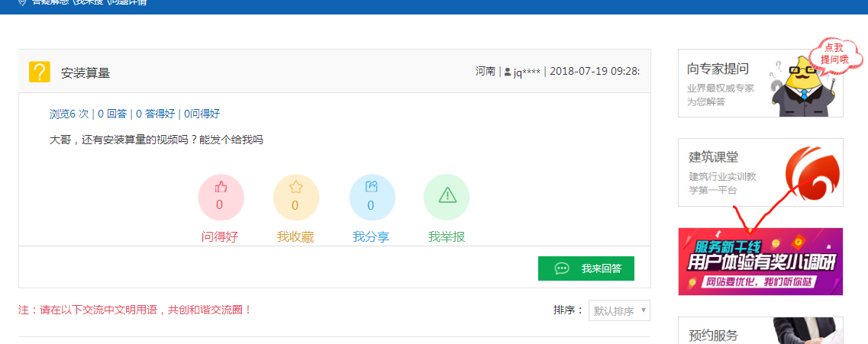Click the 0 回答 answer count

click(112, 114)
